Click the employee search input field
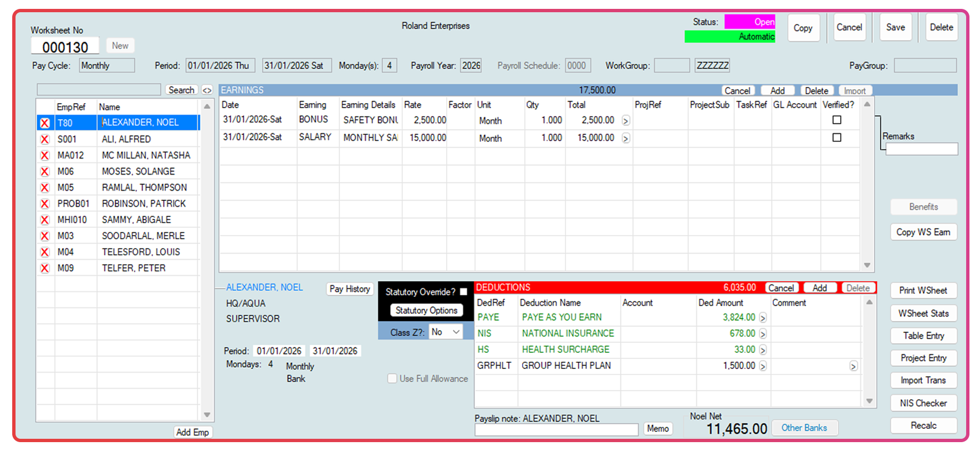 click(99, 90)
